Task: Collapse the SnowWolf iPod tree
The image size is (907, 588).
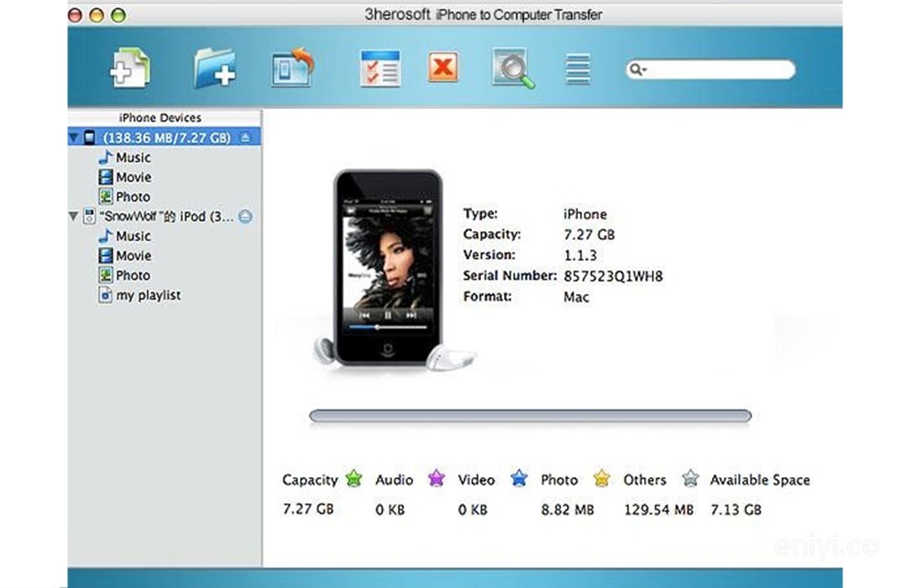Action: (x=74, y=217)
